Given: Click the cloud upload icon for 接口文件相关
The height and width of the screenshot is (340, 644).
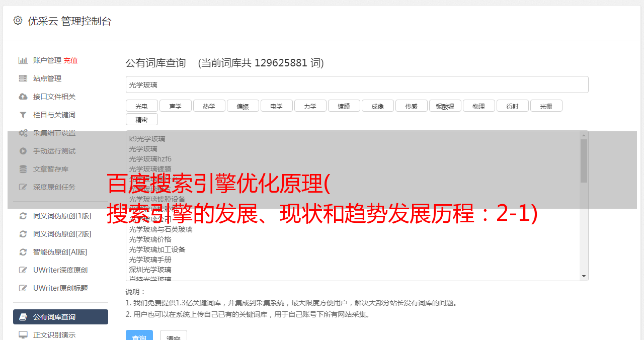Looking at the screenshot, I should click(23, 97).
